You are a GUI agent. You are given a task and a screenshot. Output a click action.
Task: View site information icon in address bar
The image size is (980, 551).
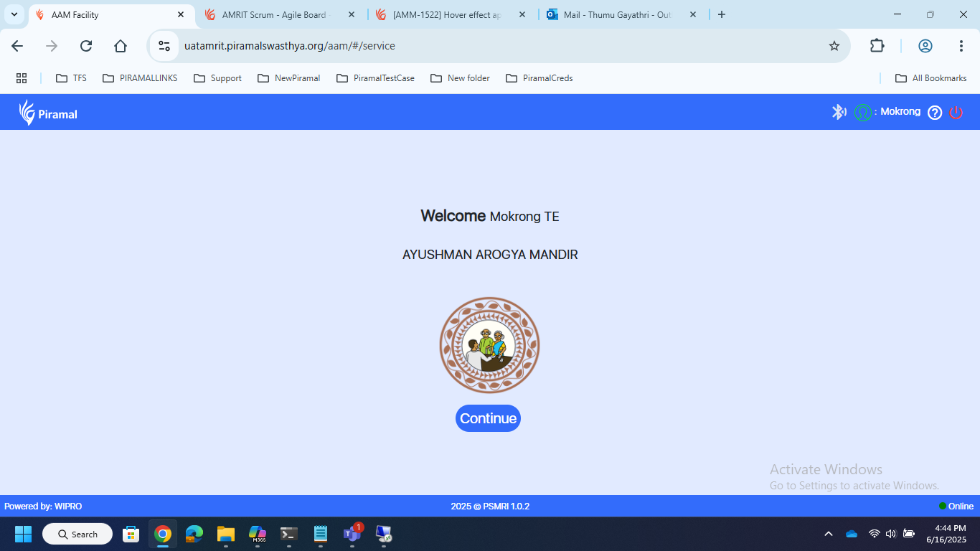[x=164, y=46]
